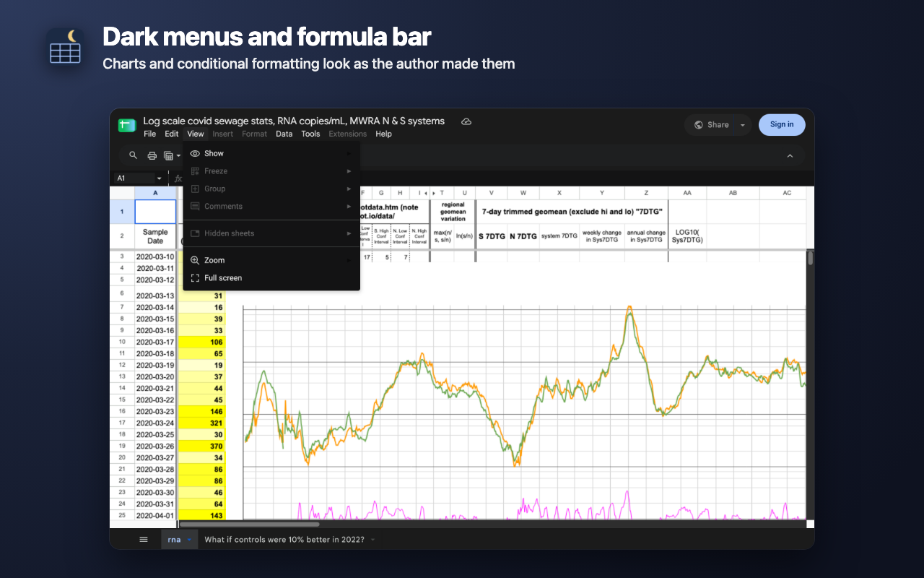Select the column A header
924x578 pixels.
tap(155, 193)
